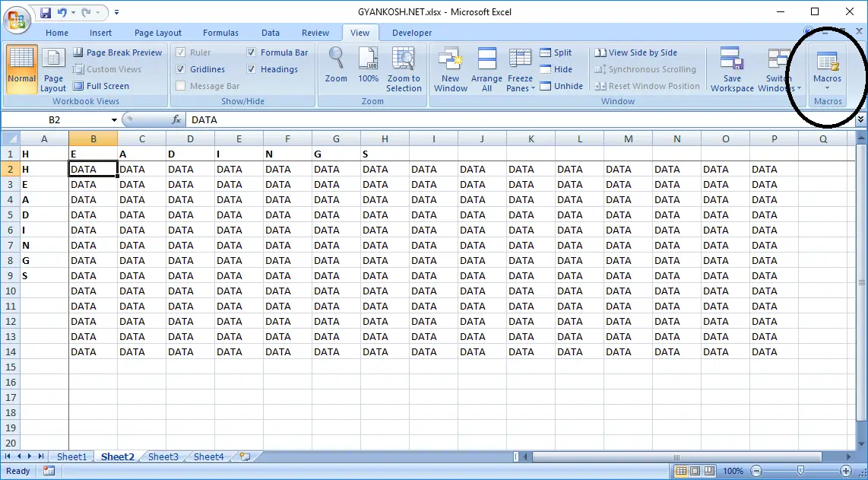This screenshot has height=480, width=868.
Task: Toggle the Headings checkbox
Action: tap(251, 69)
